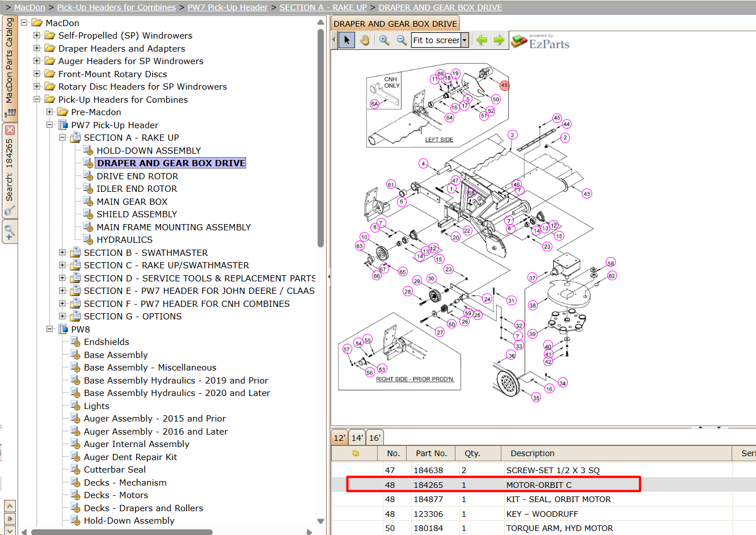Activate the hand pan tool

(365, 40)
